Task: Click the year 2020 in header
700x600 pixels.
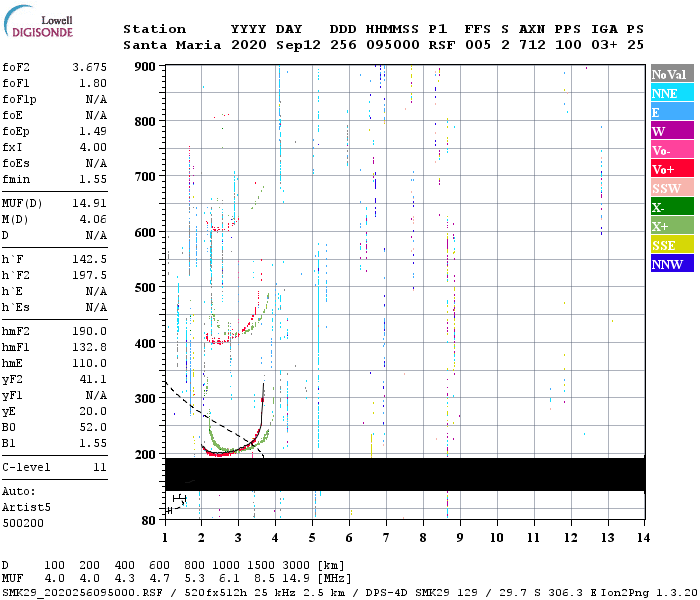Action: pos(249,45)
